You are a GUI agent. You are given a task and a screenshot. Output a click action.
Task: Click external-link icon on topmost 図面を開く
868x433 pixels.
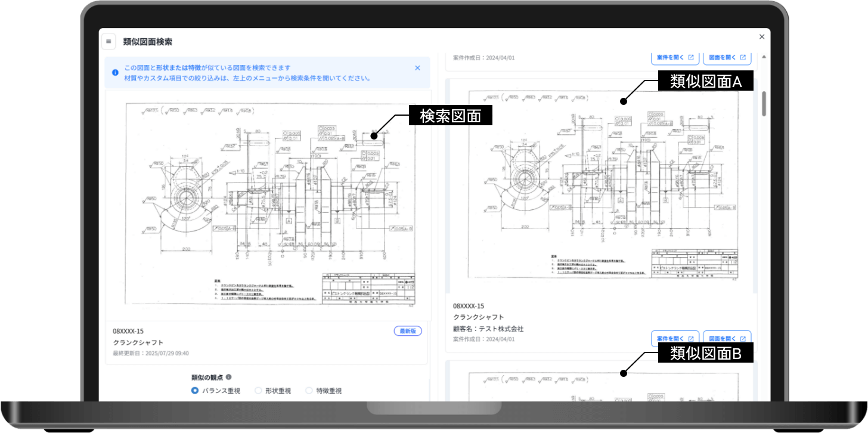pyautogui.click(x=743, y=58)
